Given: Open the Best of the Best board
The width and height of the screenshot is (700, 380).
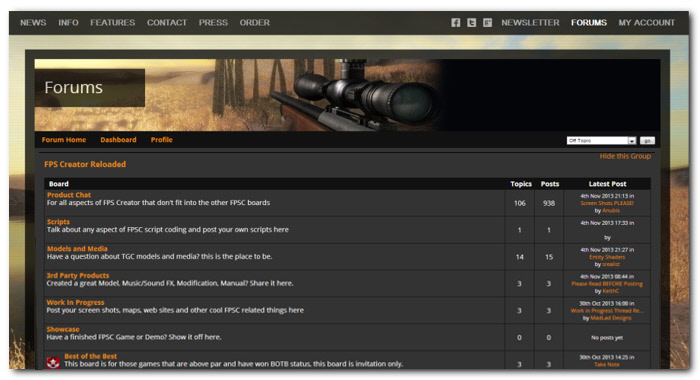Looking at the screenshot, I should (x=91, y=356).
